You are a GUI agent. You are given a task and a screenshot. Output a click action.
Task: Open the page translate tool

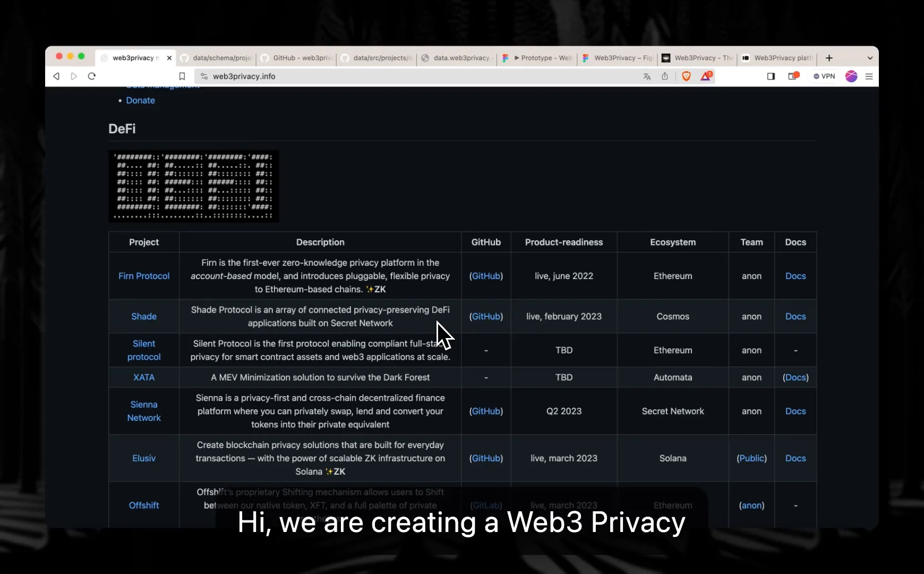click(646, 76)
